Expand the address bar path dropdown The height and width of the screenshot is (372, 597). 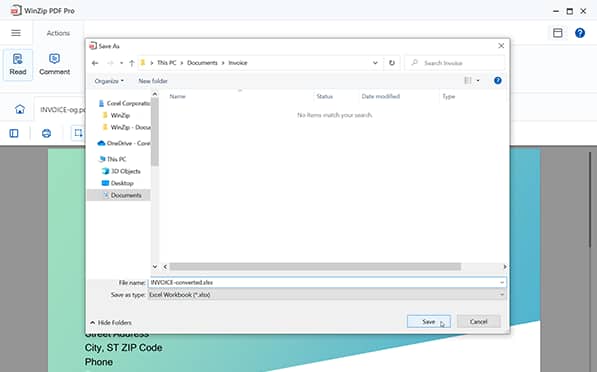click(x=375, y=63)
